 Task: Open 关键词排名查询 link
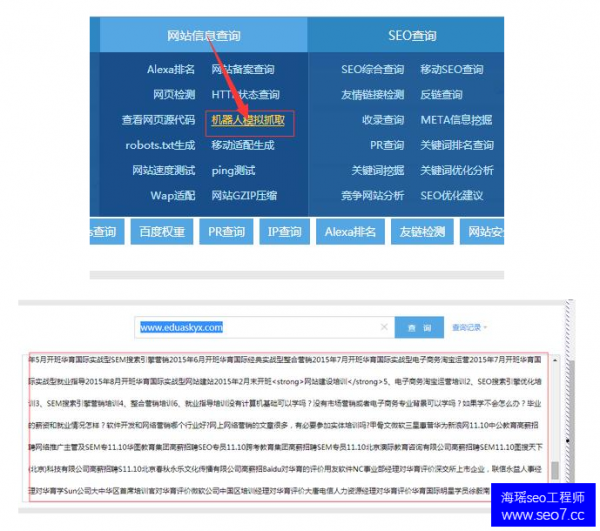[457, 145]
